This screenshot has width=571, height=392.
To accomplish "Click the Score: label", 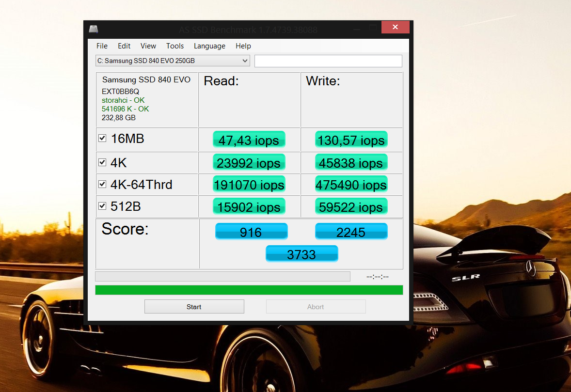I will coord(125,229).
